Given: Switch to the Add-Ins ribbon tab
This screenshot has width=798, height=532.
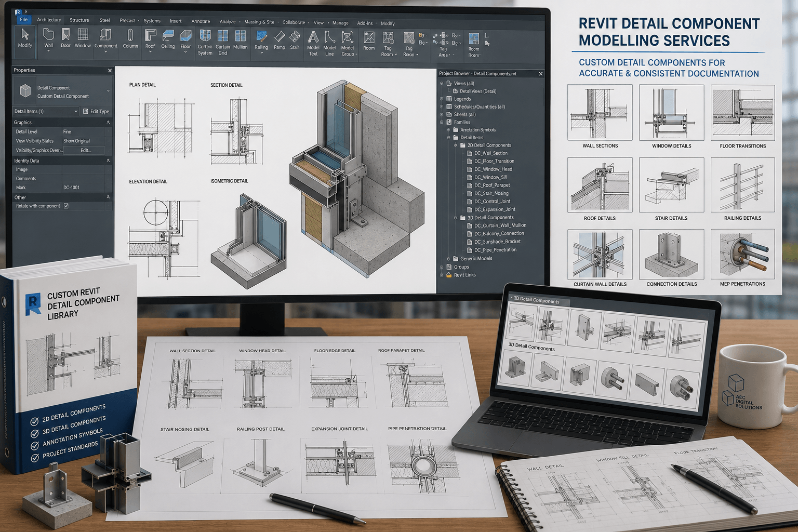Looking at the screenshot, I should click(365, 23).
